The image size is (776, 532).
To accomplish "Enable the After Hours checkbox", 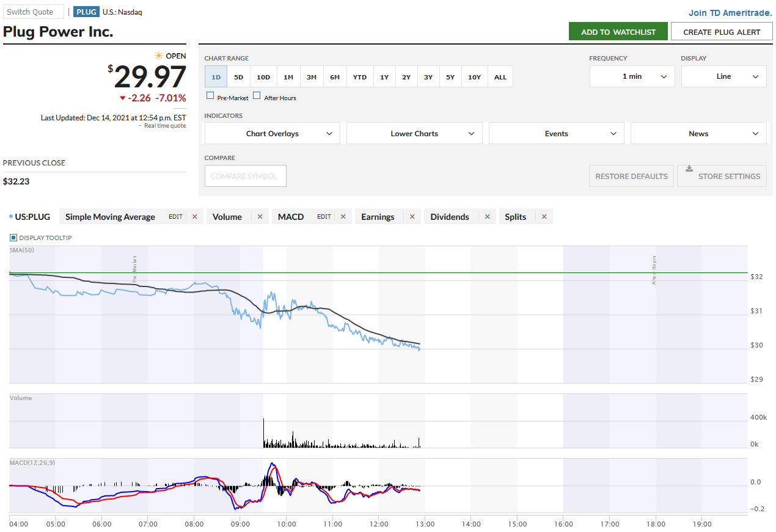I will tap(257, 96).
